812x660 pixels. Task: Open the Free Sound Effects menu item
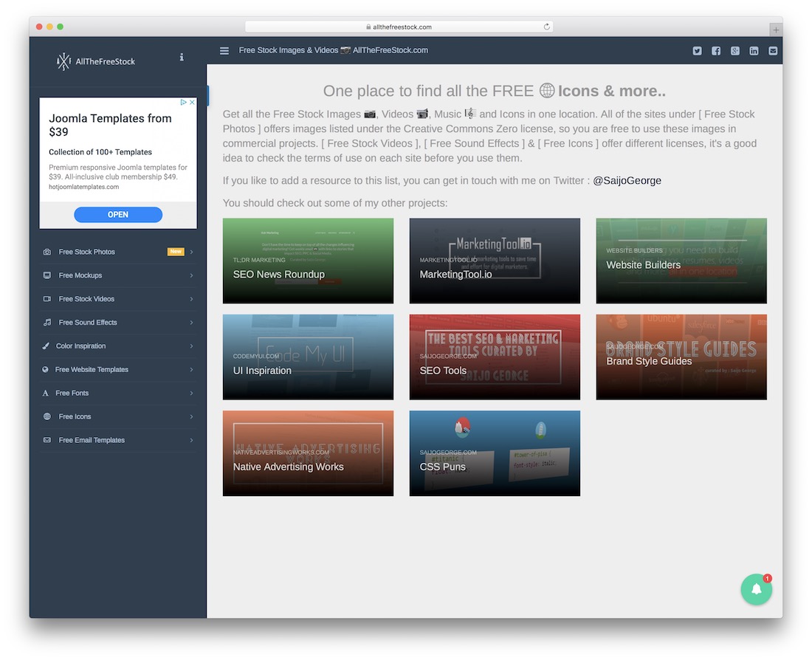[118, 322]
